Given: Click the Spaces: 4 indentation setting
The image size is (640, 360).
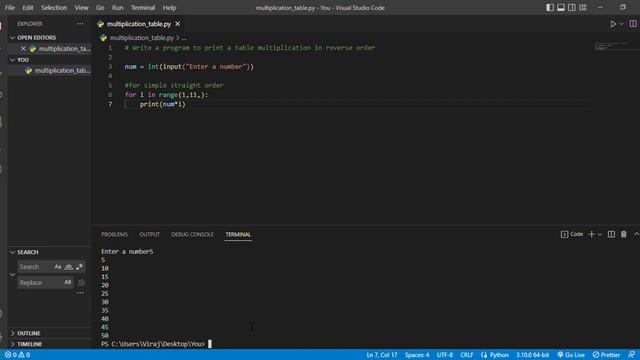Looking at the screenshot, I should [417, 355].
